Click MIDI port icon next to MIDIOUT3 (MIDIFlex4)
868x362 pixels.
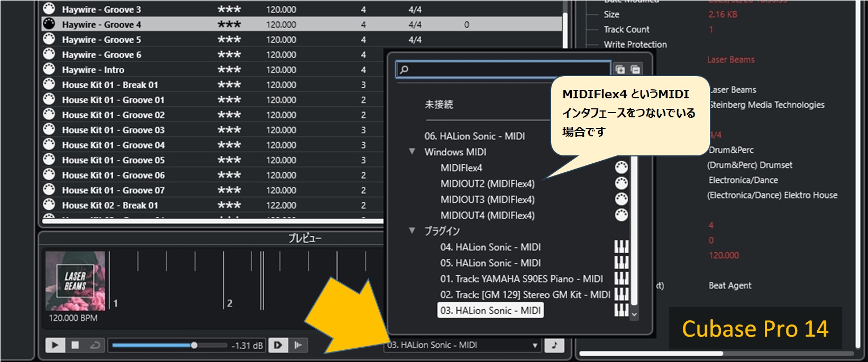point(622,199)
